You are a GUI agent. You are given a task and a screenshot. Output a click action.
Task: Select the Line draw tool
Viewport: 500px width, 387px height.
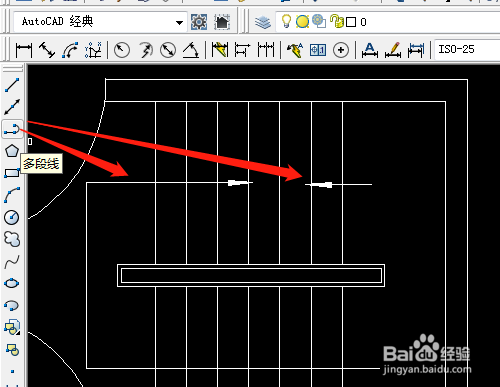(x=12, y=85)
